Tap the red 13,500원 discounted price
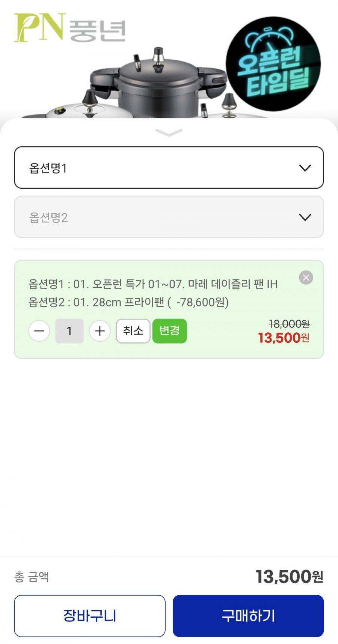Screen dimensions: 338x644 [x=284, y=338]
